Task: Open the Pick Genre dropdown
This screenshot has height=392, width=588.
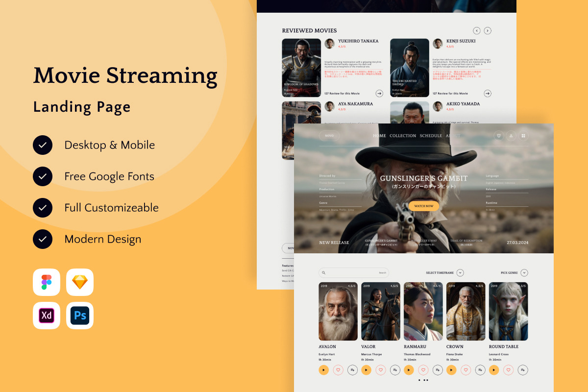Action: pos(524,273)
